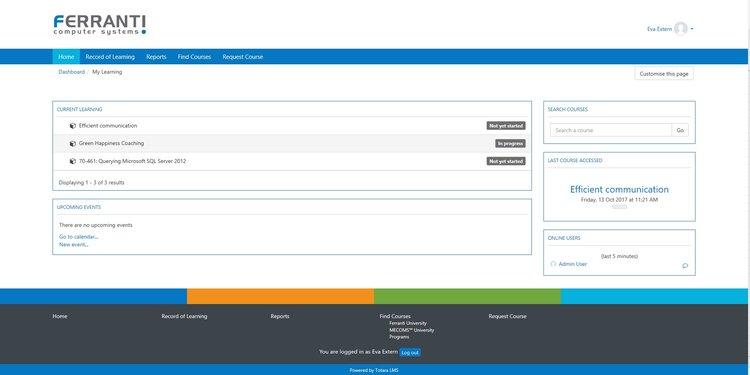This screenshot has width=750, height=375.
Task: Click the Eva Extern profile avatar
Action: [681, 29]
